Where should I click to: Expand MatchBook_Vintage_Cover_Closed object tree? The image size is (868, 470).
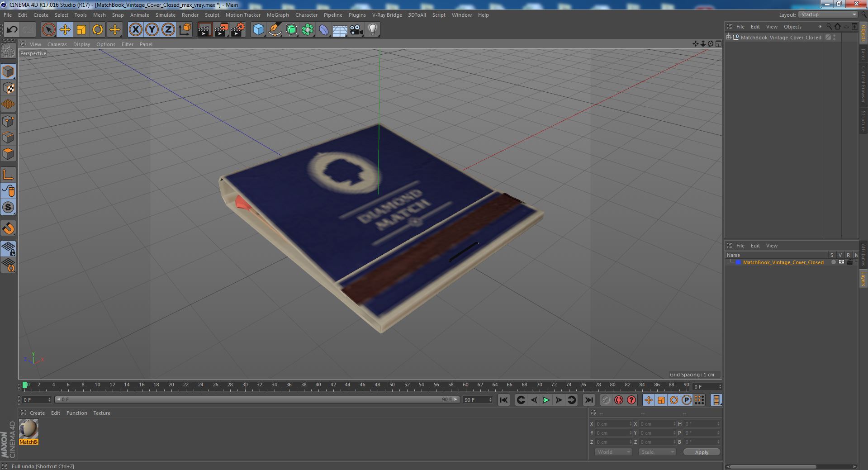pyautogui.click(x=729, y=38)
